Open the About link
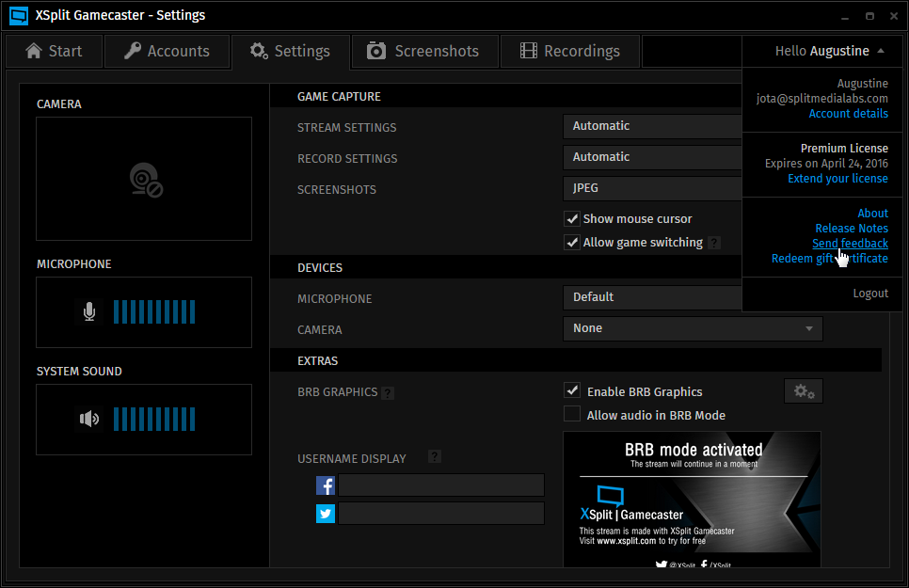Screen dimensions: 909x588 (x=872, y=214)
